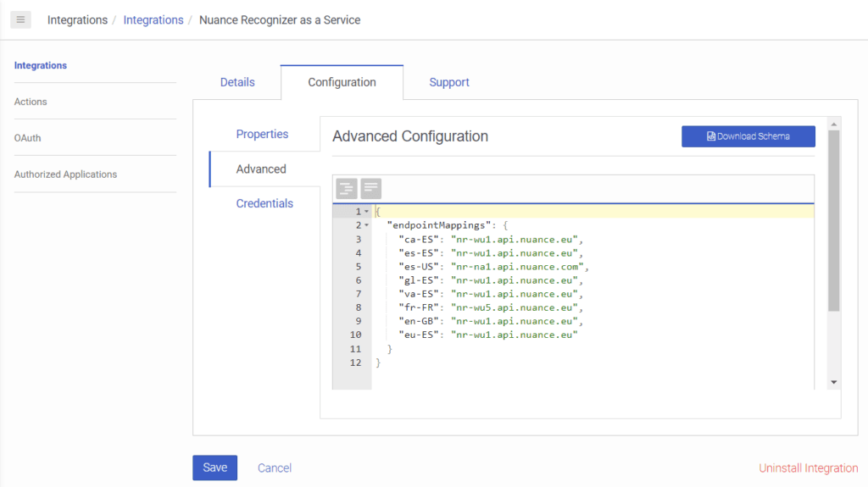
Task: Open Actions in the sidebar
Action: [31, 102]
